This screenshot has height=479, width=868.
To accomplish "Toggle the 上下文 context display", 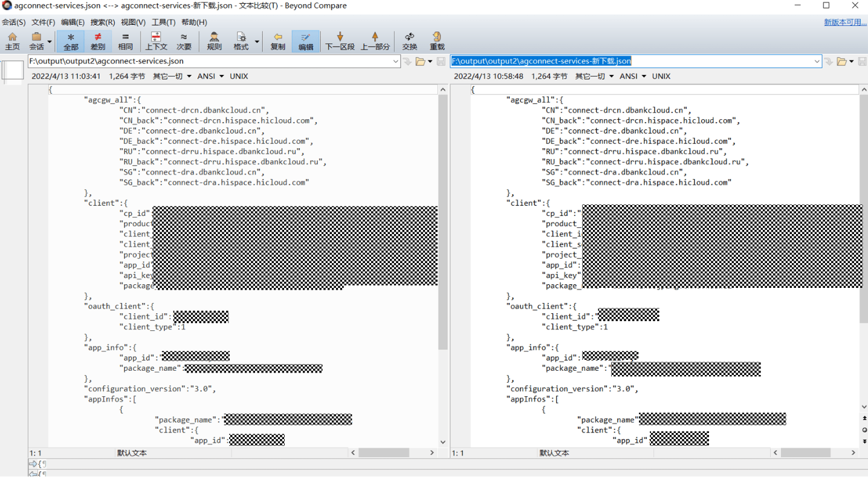I will 156,41.
